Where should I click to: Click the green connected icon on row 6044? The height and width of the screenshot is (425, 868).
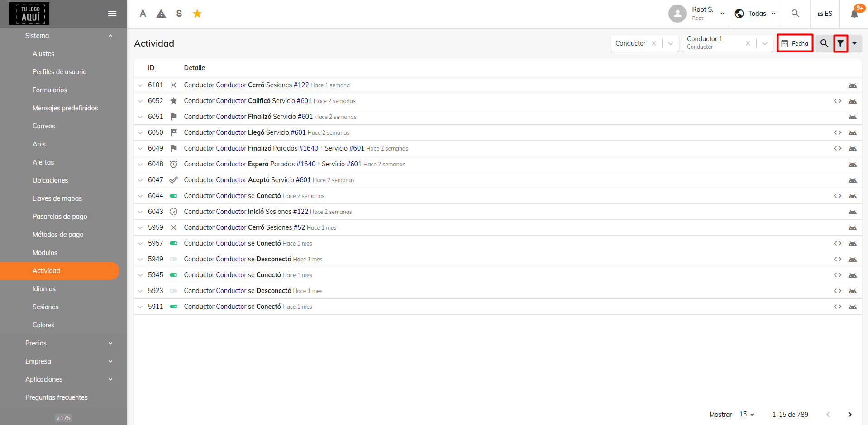pyautogui.click(x=173, y=196)
